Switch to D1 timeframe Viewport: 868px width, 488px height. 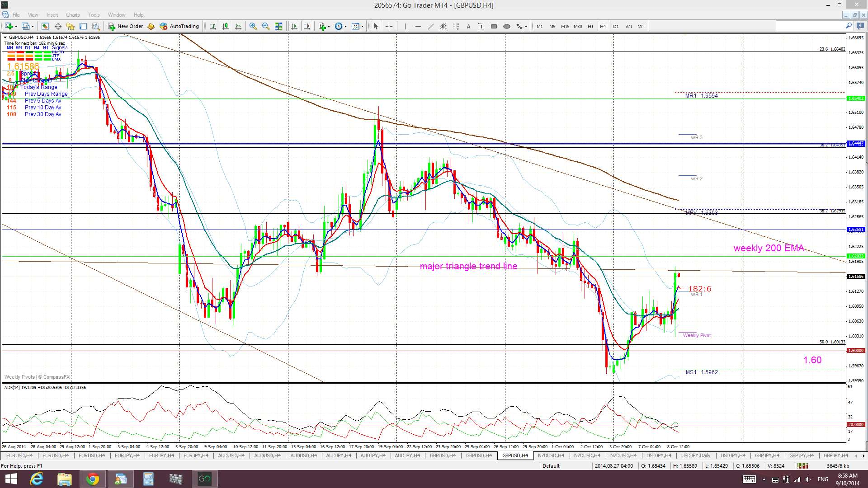tap(616, 26)
